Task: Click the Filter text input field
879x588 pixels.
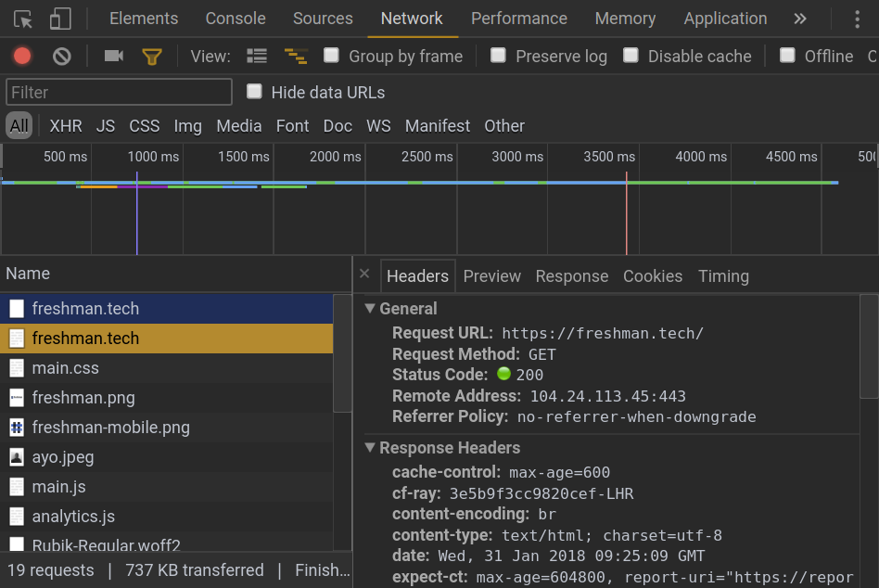Action: tap(119, 93)
